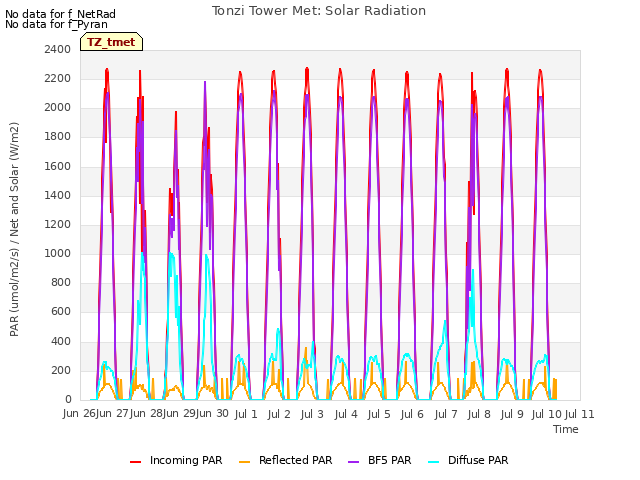Click the 1600 y-axis tick label
The width and height of the screenshot is (640, 480).
pos(58,166)
